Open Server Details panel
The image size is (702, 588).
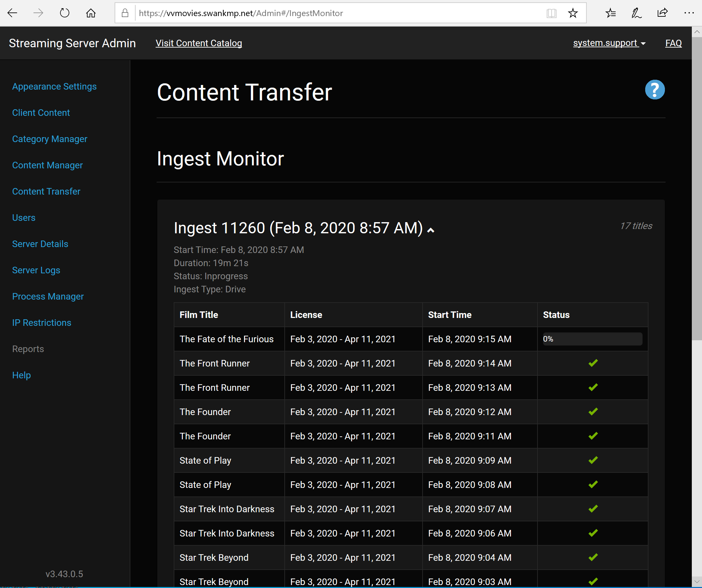pyautogui.click(x=40, y=243)
